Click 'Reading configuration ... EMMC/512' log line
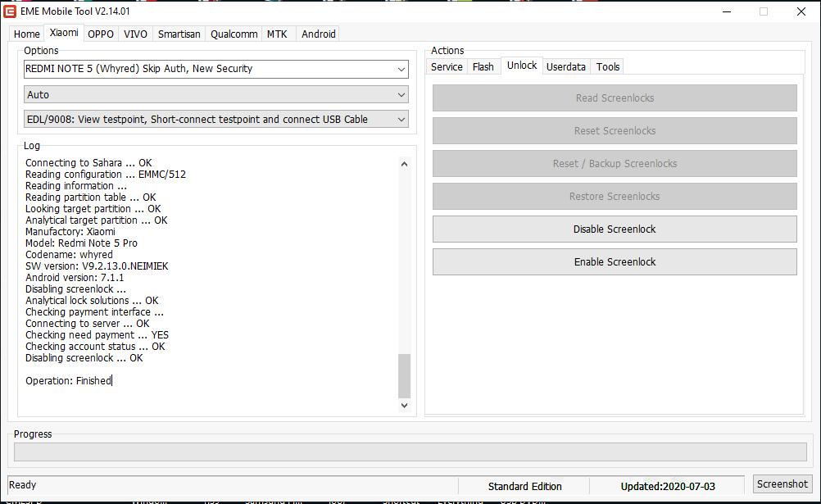Viewport: 821px width, 504px height. click(105, 175)
